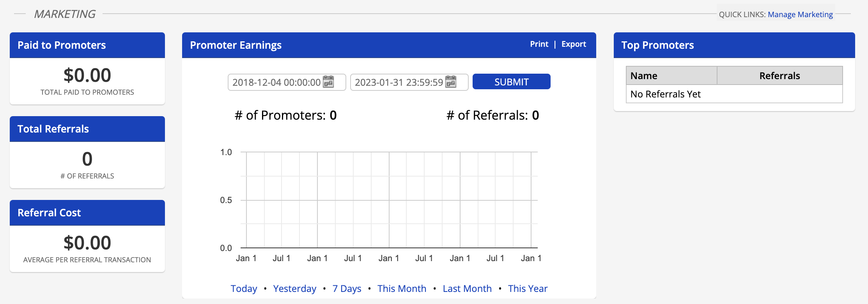Open the start date calendar picker icon
This screenshot has width=868, height=304.
click(328, 82)
